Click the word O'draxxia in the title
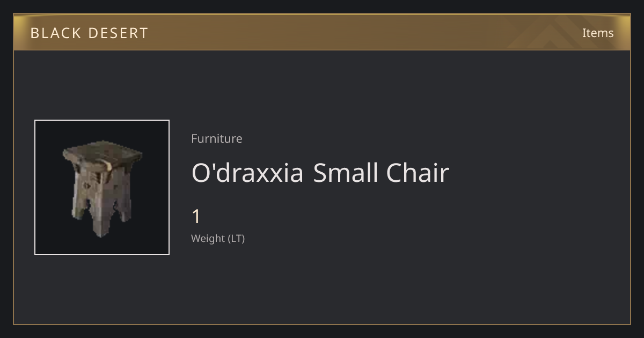This screenshot has width=644, height=338. tap(247, 173)
